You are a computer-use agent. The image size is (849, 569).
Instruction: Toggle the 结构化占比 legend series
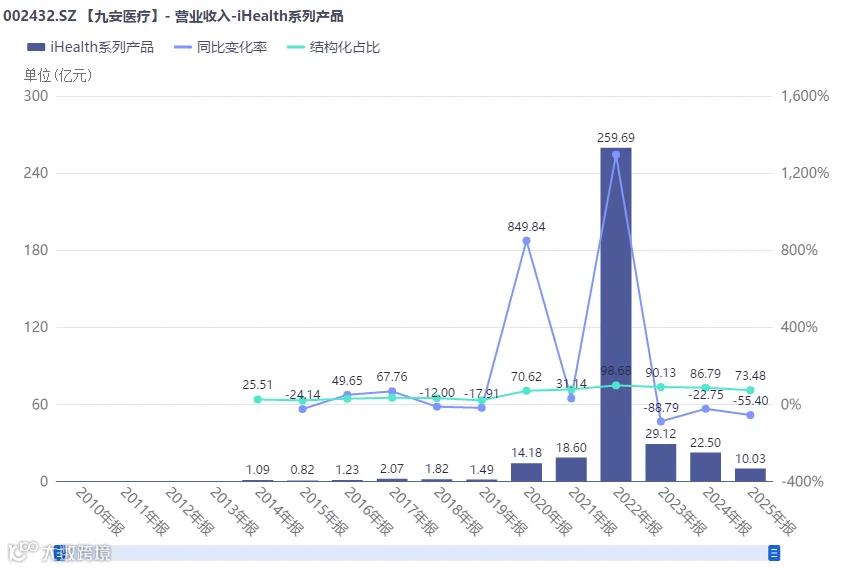click(334, 47)
